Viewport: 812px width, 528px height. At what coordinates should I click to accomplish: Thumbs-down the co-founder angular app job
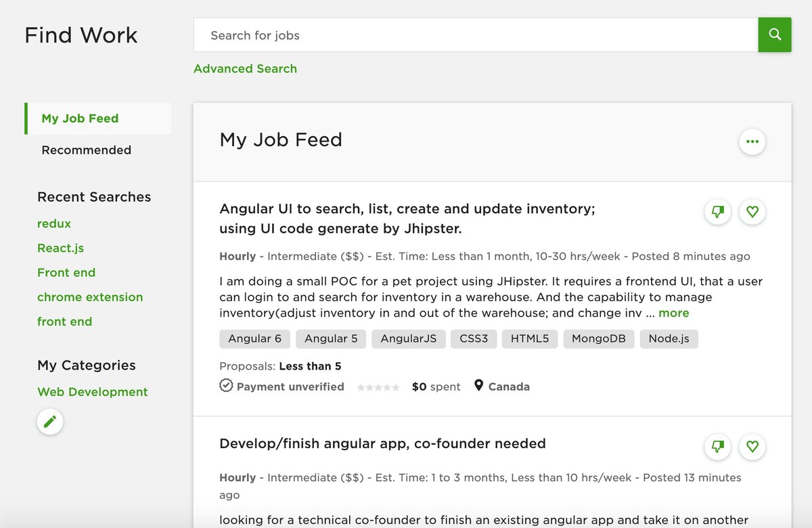coord(718,447)
